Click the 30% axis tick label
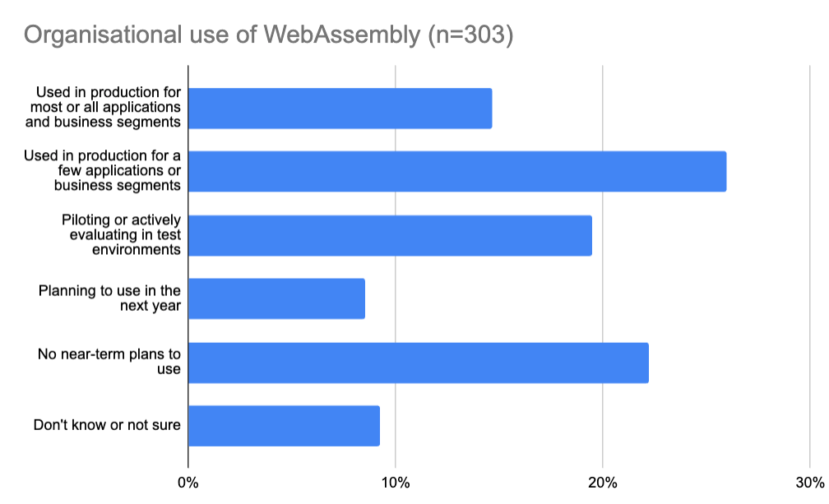 pos(810,483)
